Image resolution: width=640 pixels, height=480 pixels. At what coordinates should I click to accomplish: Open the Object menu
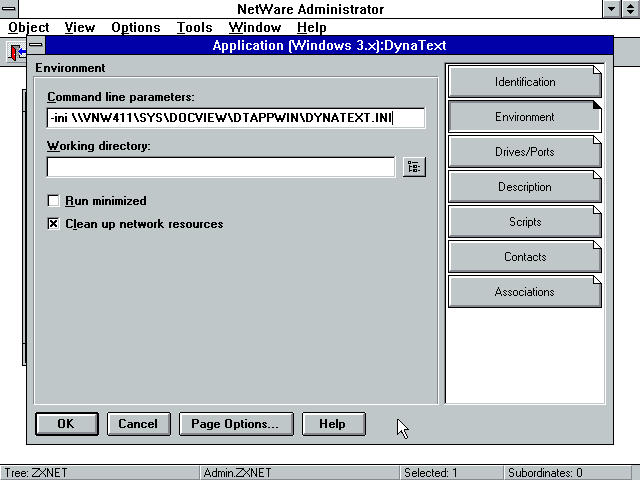coord(29,27)
